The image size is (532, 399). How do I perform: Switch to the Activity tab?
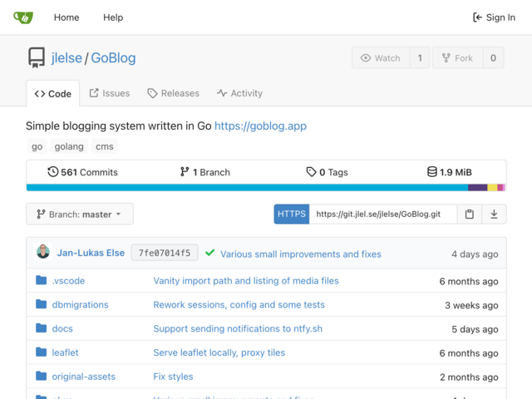pos(240,93)
